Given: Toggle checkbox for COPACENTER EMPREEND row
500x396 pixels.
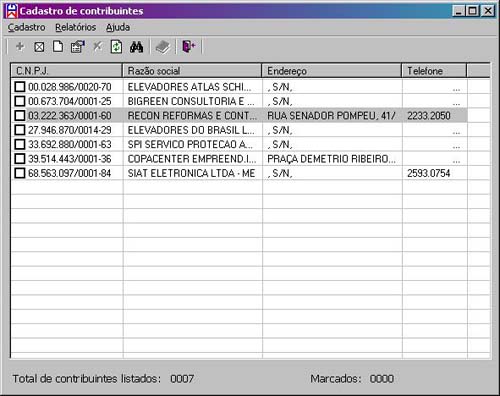Looking at the screenshot, I should pyautogui.click(x=20, y=159).
